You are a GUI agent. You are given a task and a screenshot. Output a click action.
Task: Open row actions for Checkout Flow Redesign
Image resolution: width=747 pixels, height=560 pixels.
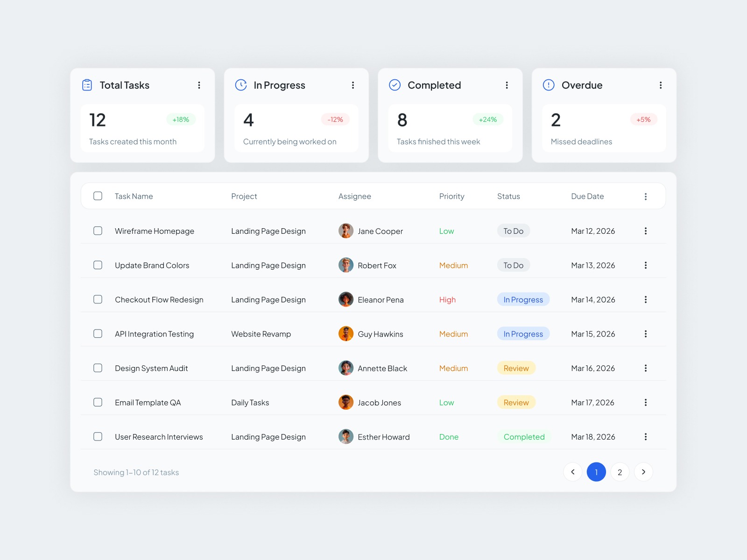point(646,300)
